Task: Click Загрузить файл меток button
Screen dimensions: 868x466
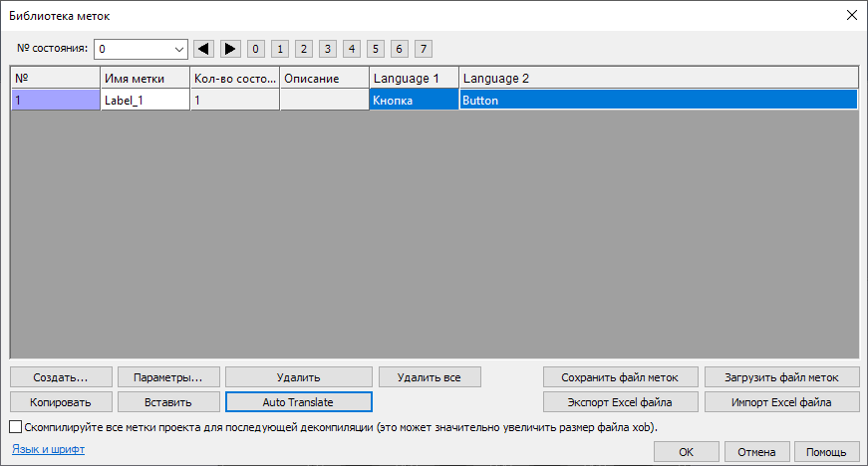Action: pos(781,377)
